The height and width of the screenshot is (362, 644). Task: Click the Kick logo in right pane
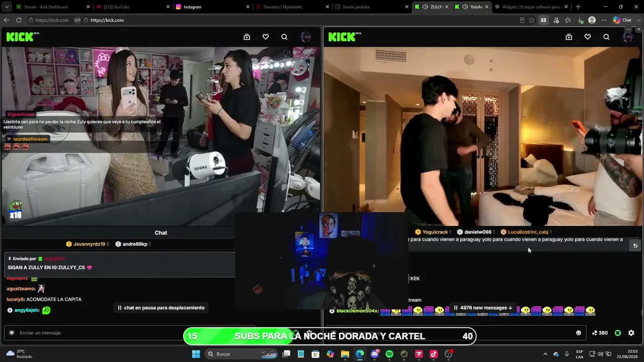[x=345, y=37]
